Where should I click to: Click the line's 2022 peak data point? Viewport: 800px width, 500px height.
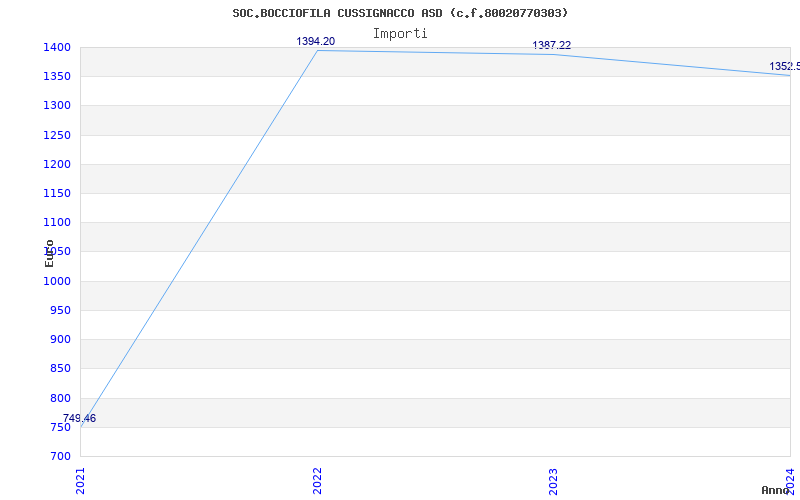point(317,51)
